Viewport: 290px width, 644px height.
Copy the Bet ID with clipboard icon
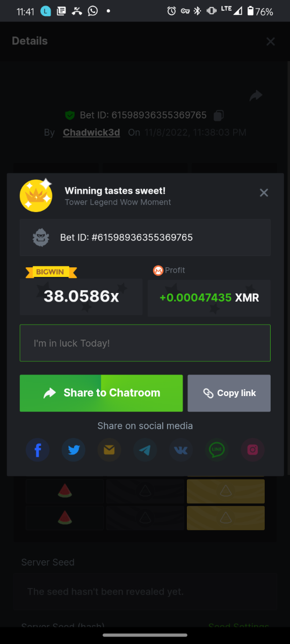(219, 115)
